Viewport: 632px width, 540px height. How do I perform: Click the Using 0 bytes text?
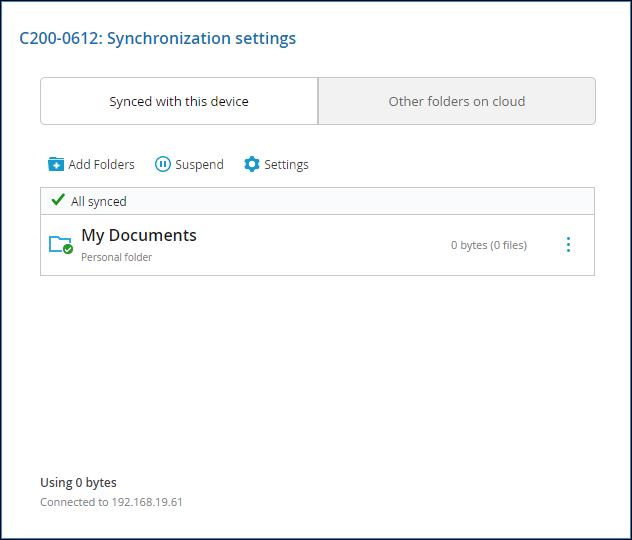click(78, 482)
